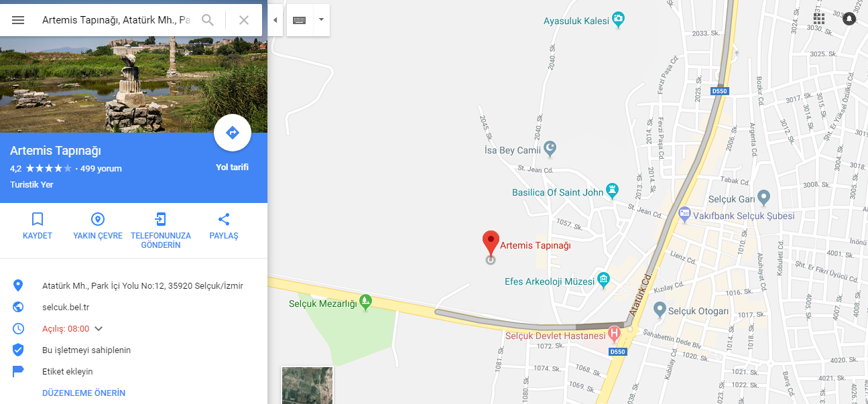Open input tools dropdown arrow
Screen dimensions: 868x404
(321, 19)
